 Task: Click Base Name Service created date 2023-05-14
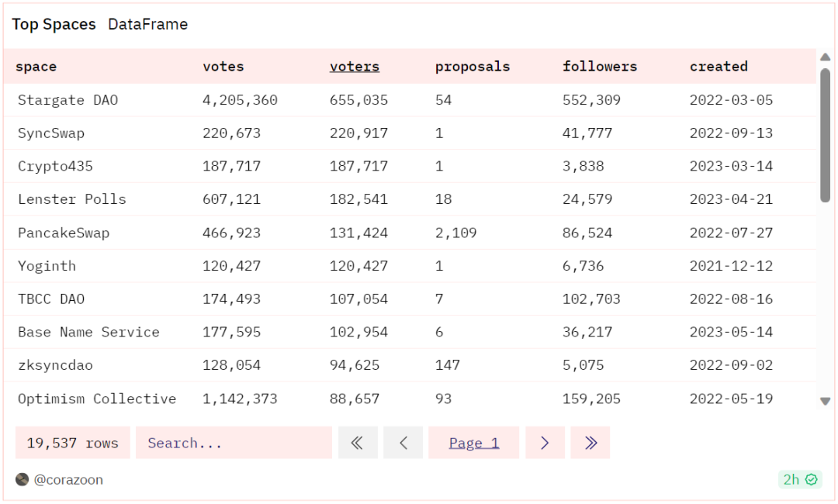click(731, 332)
